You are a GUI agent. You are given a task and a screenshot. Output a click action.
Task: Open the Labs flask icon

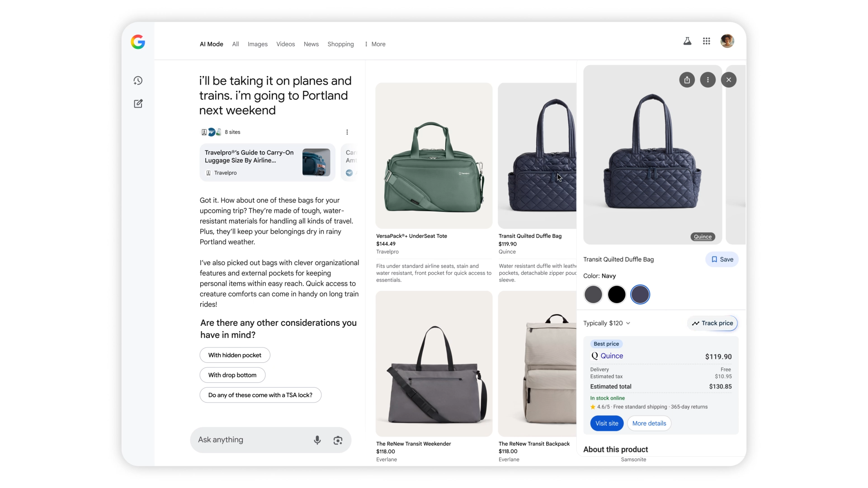point(687,41)
